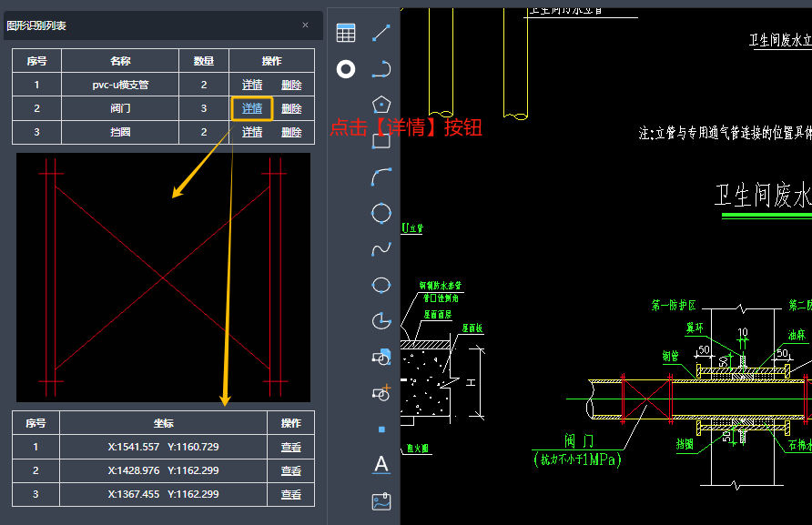
Task: Select the straight line drawing tool
Action: pyautogui.click(x=381, y=33)
